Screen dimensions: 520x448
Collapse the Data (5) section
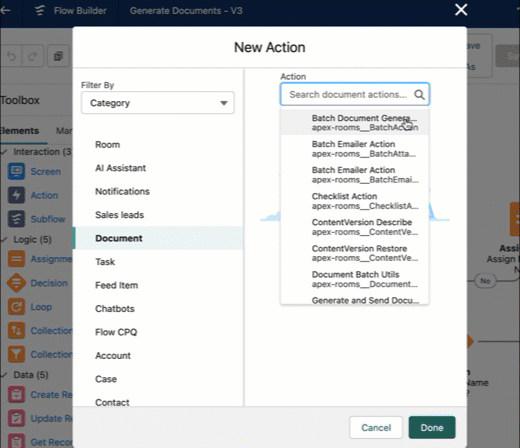(x=4, y=375)
